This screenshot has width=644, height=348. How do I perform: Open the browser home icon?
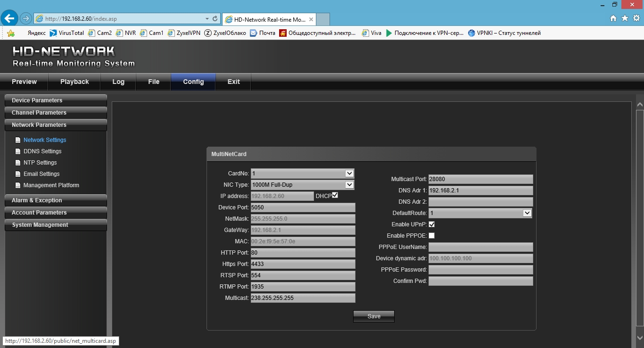click(x=613, y=18)
